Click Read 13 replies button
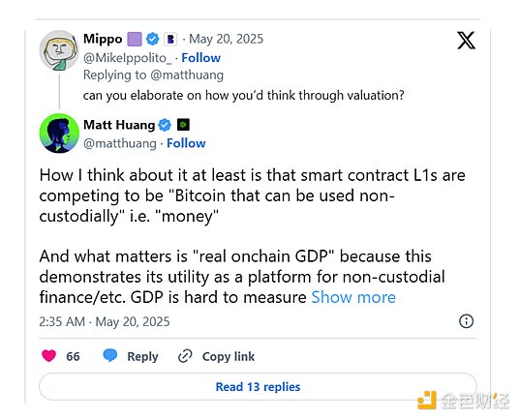This screenshot has width=520, height=420. [258, 386]
